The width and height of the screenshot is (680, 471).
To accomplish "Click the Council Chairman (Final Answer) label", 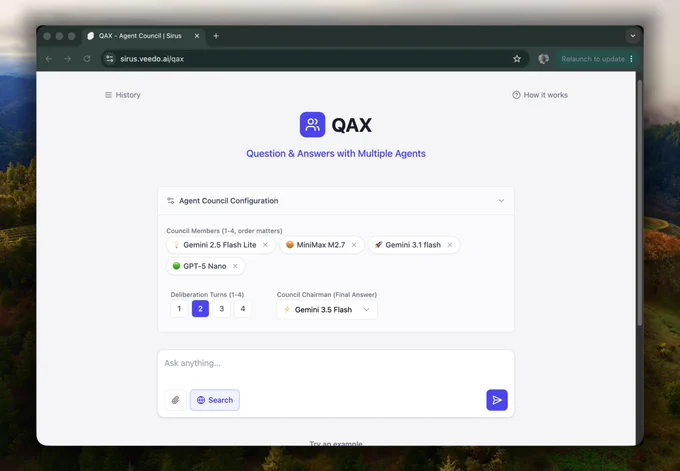I will point(327,294).
